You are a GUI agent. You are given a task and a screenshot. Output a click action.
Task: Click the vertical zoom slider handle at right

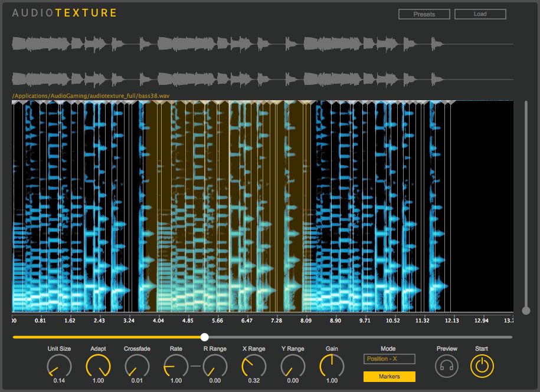526,311
